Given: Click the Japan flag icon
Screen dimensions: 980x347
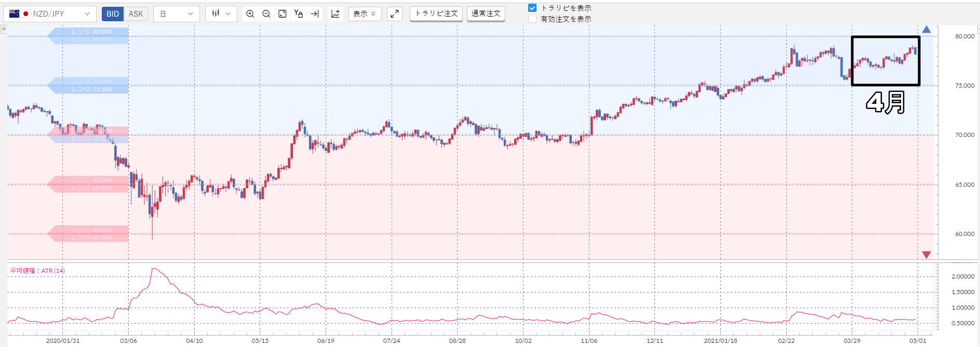Looking at the screenshot, I should point(26,14).
